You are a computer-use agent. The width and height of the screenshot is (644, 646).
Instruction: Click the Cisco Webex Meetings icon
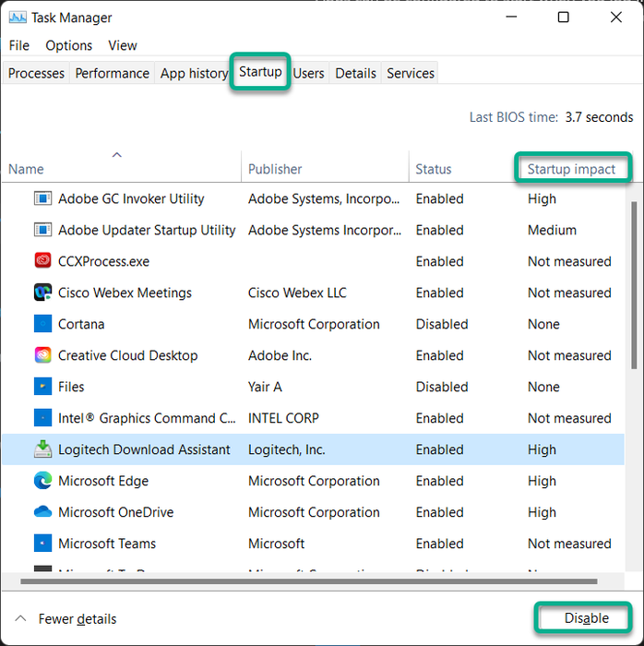point(42,293)
